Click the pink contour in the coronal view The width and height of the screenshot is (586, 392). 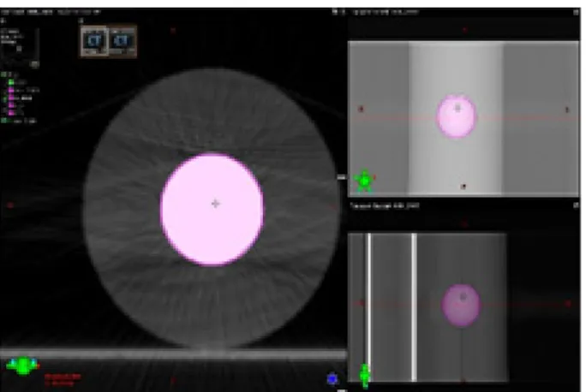457,116
